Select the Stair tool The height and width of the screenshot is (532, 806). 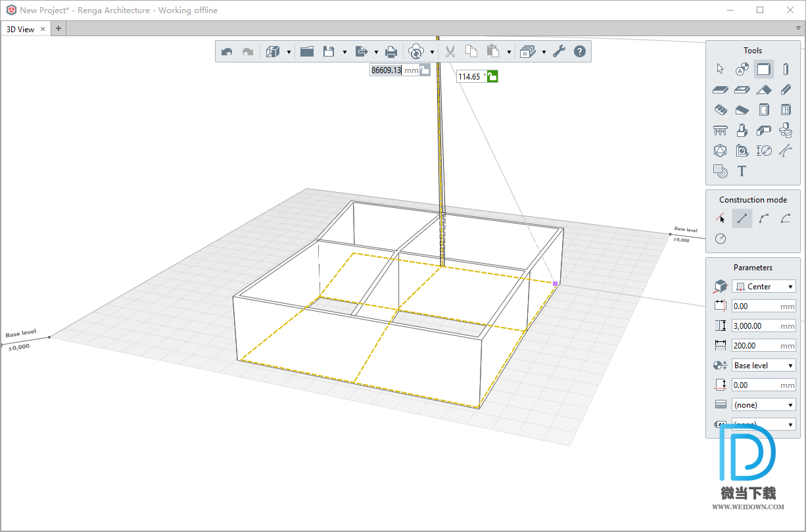click(x=720, y=110)
